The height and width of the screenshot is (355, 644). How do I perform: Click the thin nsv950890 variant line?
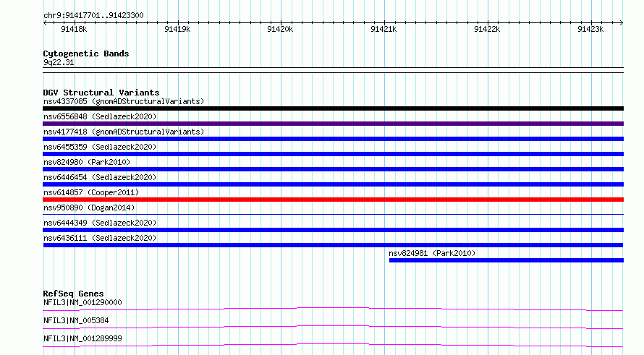[333, 214]
